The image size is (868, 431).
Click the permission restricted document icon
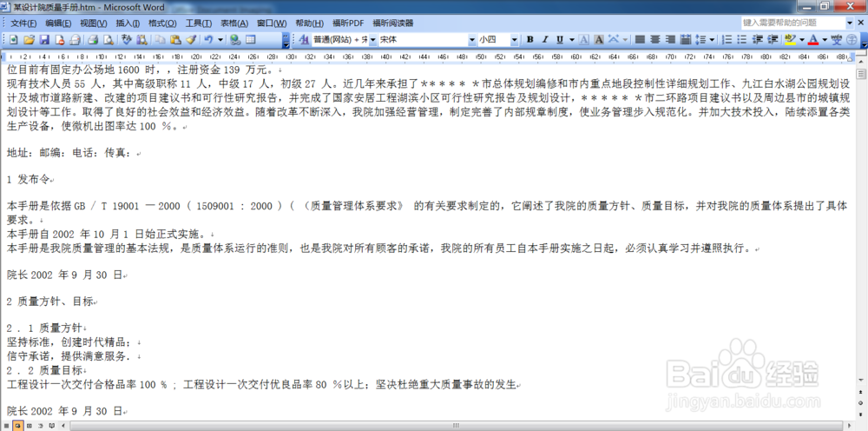point(60,39)
